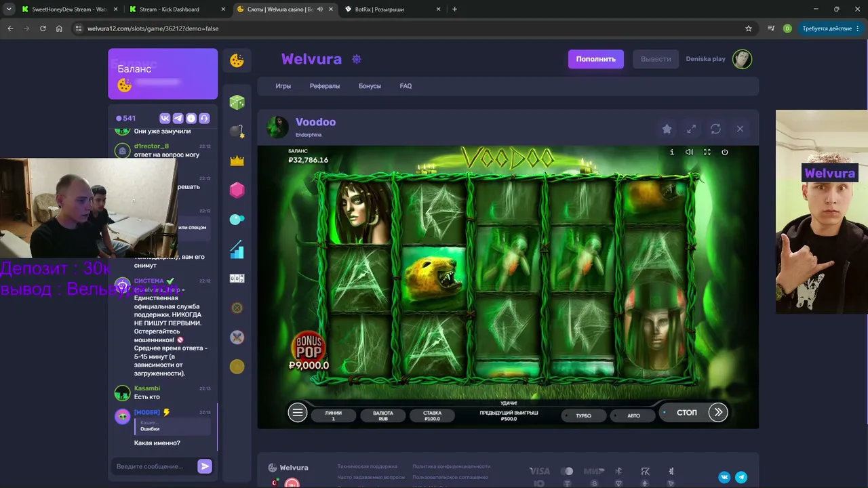Click the Вывести withdraw button

(656, 59)
